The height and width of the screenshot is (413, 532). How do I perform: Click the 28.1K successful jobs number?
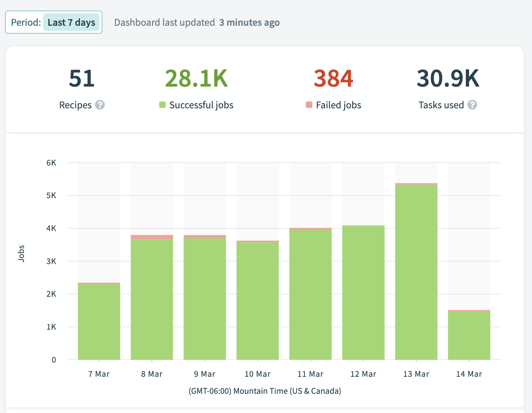click(197, 79)
